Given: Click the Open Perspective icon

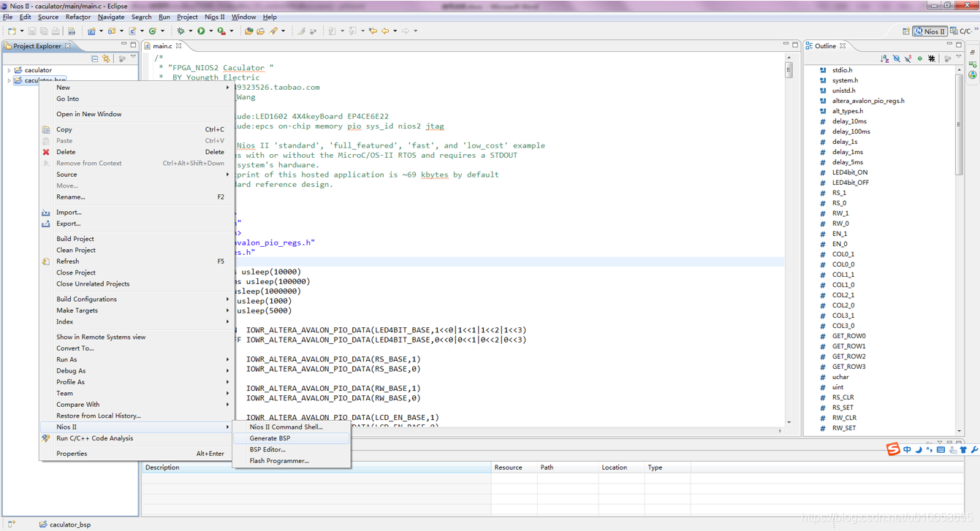Looking at the screenshot, I should point(906,31).
